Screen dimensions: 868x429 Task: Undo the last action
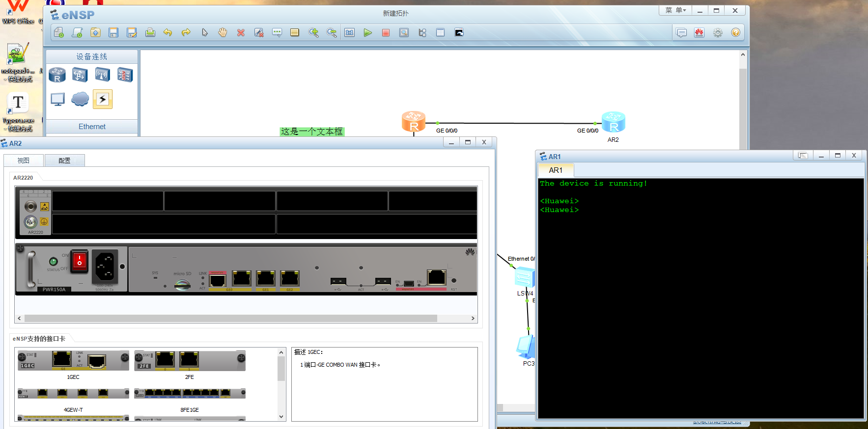[168, 32]
